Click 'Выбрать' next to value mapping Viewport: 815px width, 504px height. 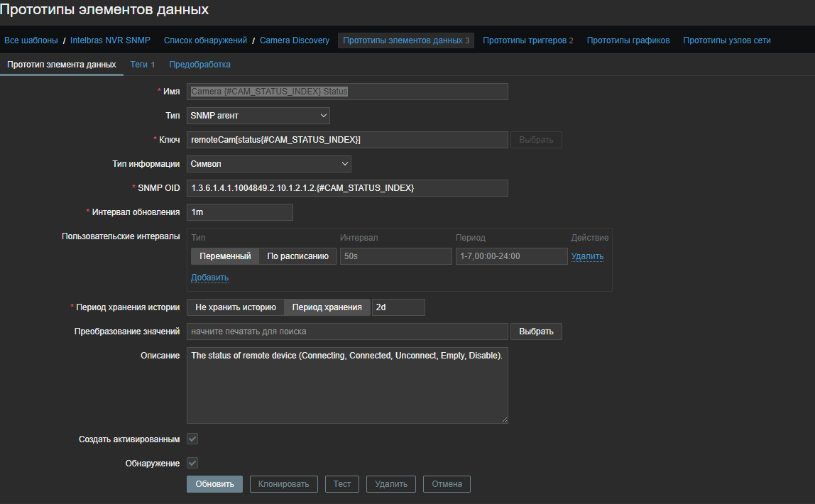[536, 332]
